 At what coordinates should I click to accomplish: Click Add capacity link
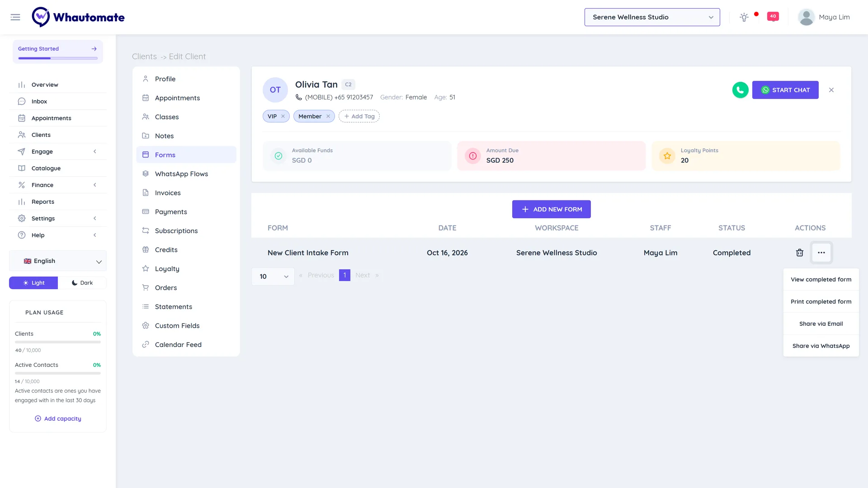58,418
